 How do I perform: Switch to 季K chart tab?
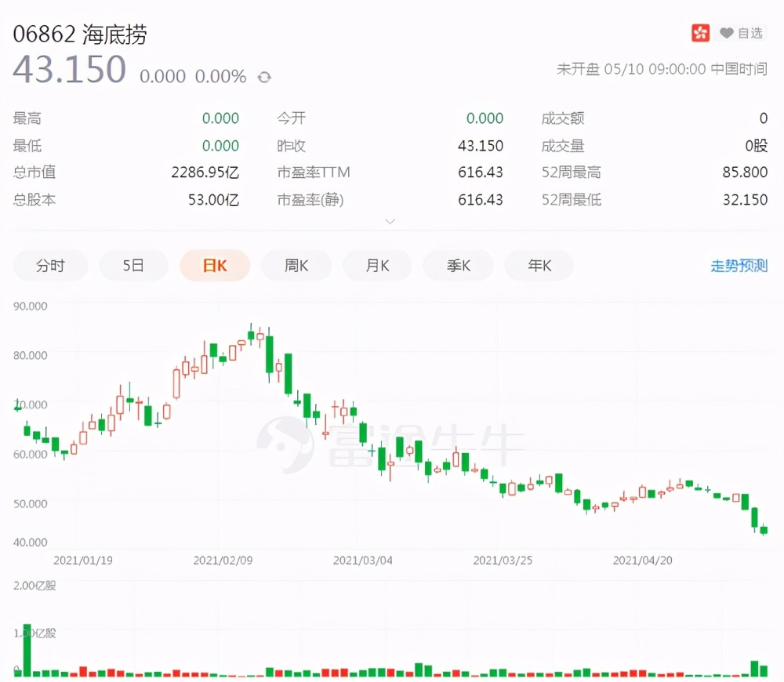[459, 266]
